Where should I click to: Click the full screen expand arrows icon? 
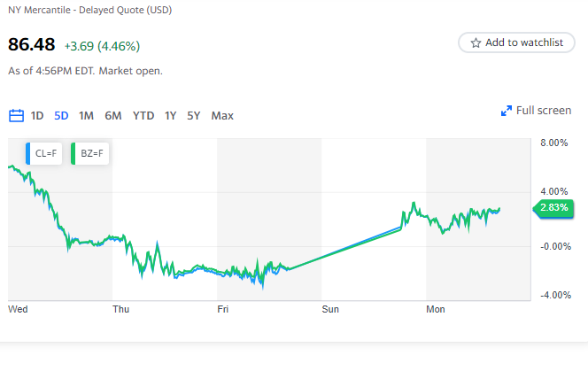click(x=507, y=111)
